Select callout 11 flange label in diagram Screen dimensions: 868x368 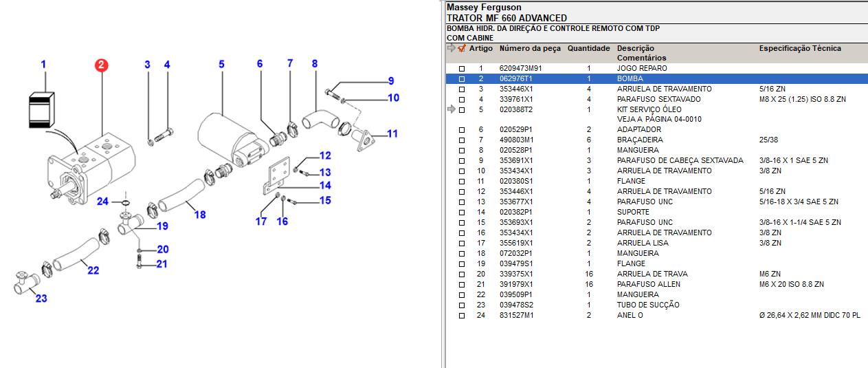coord(392,134)
